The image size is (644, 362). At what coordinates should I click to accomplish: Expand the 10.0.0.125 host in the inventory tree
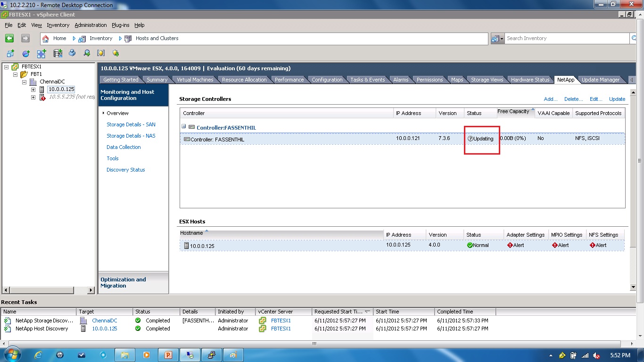pyautogui.click(x=33, y=89)
